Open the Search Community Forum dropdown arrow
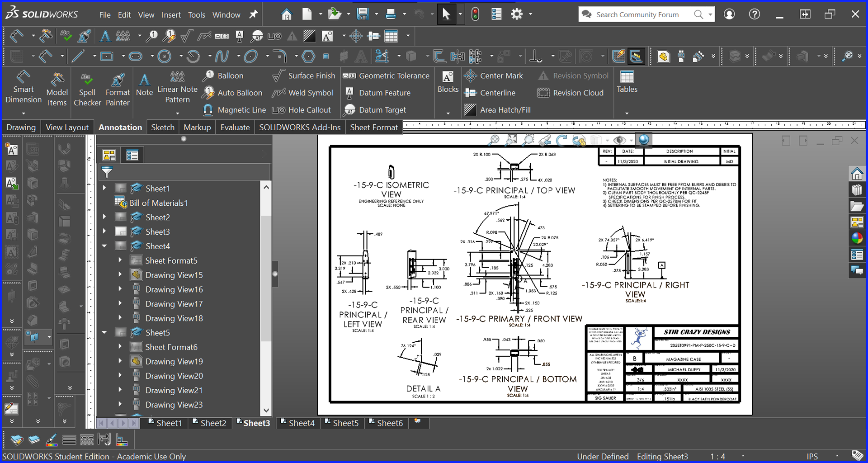868x463 pixels. point(710,14)
